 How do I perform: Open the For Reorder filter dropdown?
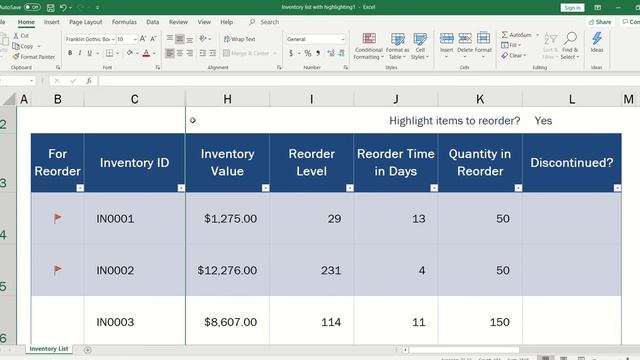coord(80,188)
